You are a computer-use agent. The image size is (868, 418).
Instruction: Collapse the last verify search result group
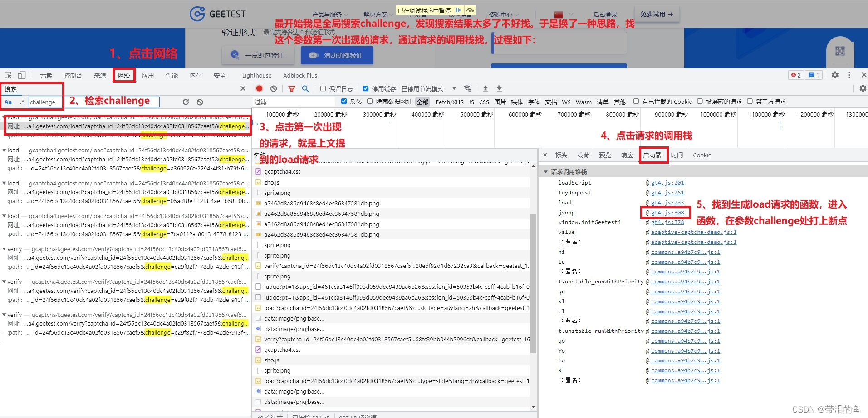(x=5, y=315)
